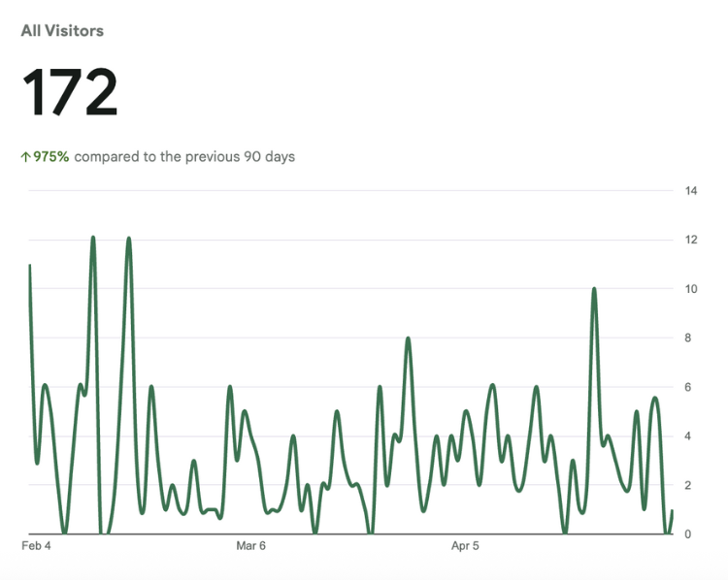Click the line's starting point above Feb 4
728x582 pixels.
(30, 265)
